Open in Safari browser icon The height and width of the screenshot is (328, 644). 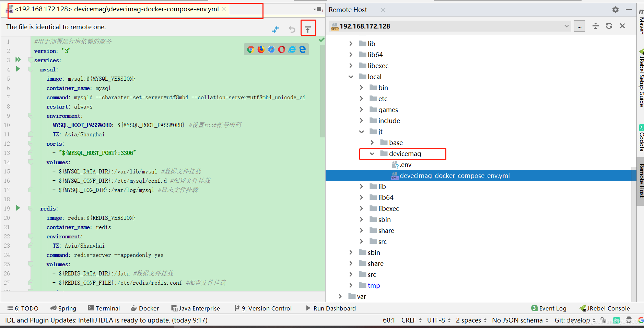(x=271, y=49)
